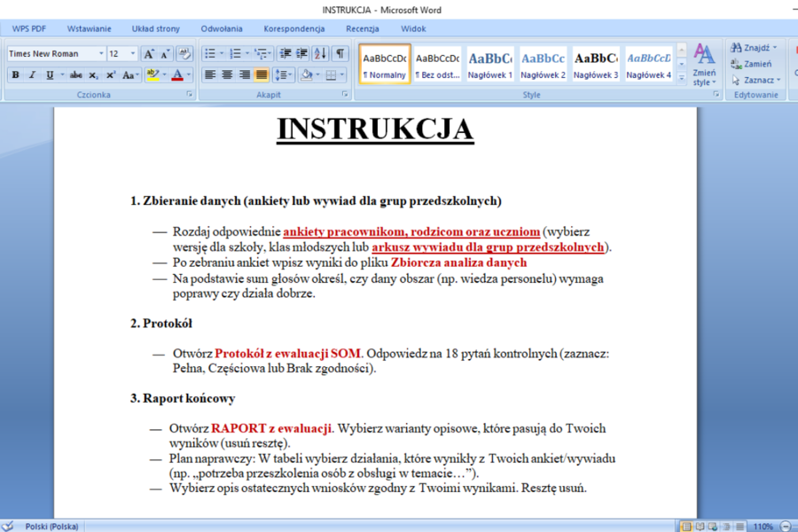Open the Czcionka dialog launcher
The height and width of the screenshot is (532, 798).
tap(190, 94)
